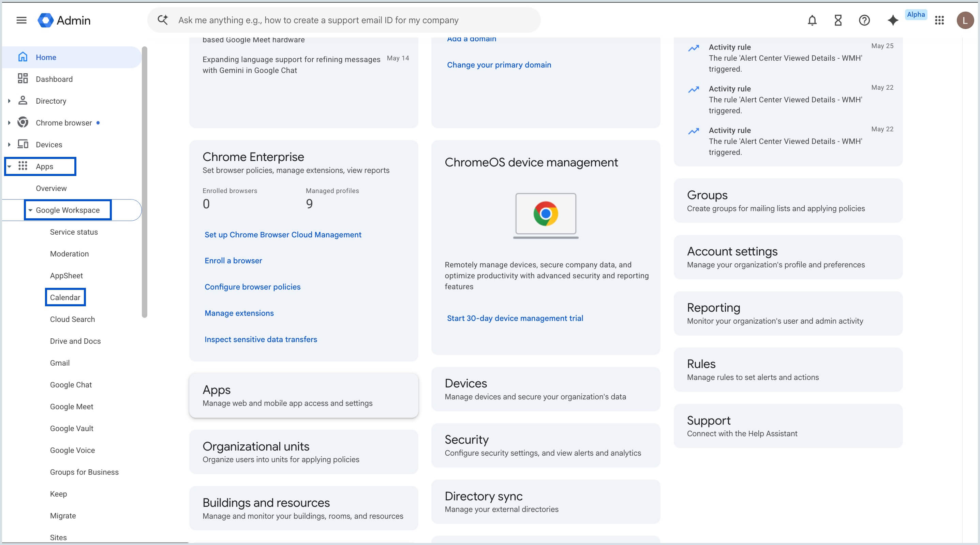The width and height of the screenshot is (980, 545).
Task: Open the notifications bell
Action: tap(812, 20)
